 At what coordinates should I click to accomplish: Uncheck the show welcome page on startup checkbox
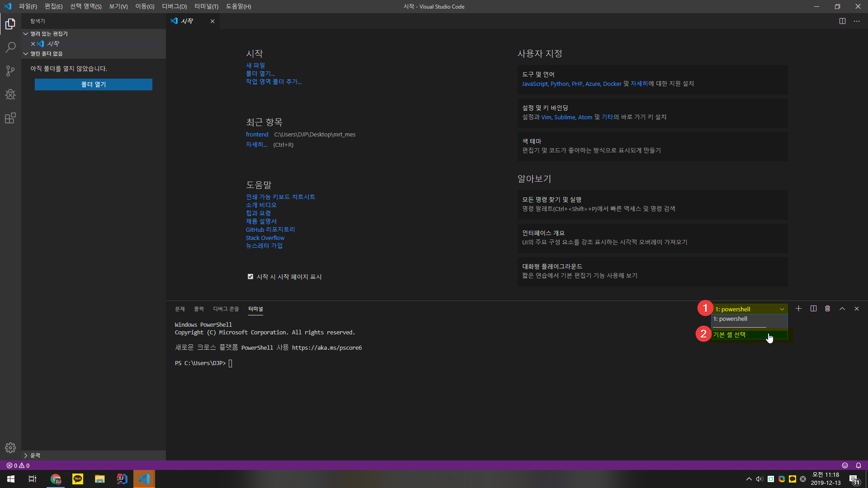click(x=250, y=277)
